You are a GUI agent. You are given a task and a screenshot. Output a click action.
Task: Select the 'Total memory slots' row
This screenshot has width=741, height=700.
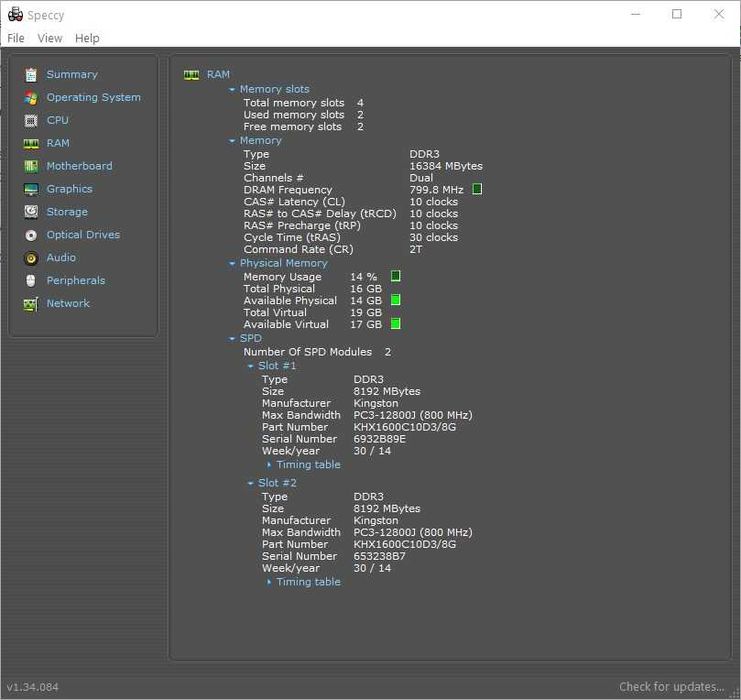click(303, 103)
